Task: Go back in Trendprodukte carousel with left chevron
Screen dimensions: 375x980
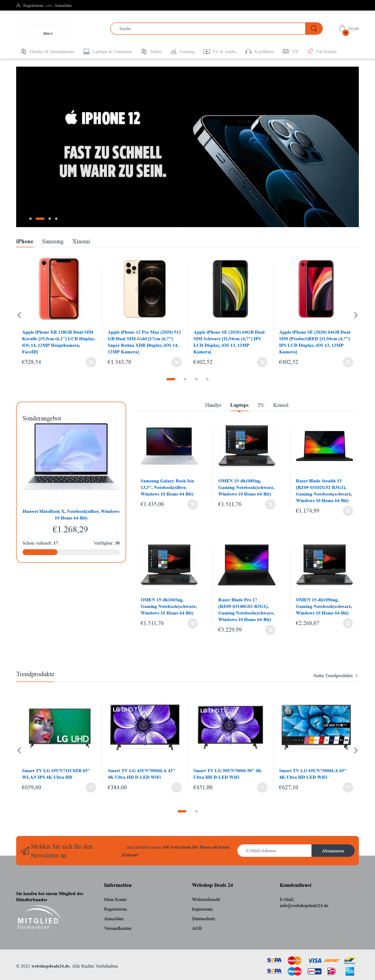Action: click(19, 751)
